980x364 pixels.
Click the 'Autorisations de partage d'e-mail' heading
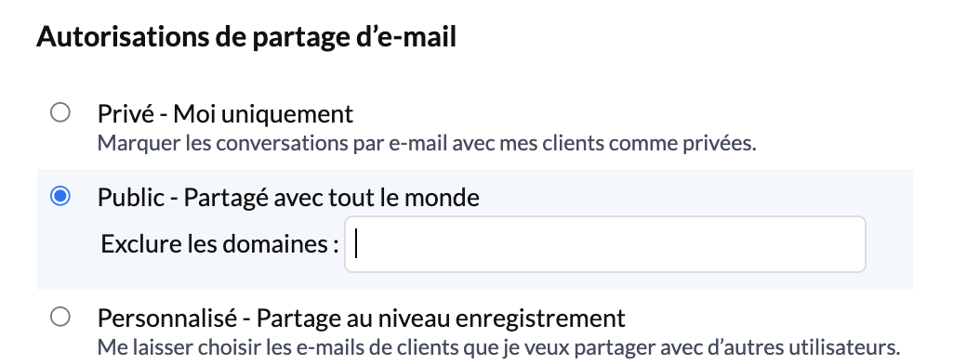pyautogui.click(x=246, y=37)
